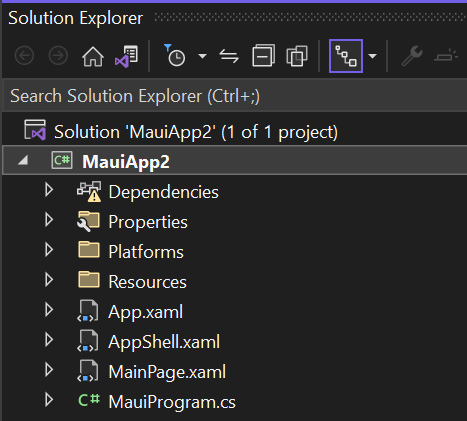Select the App.xaml file
The width and height of the screenshot is (467, 421).
tap(145, 312)
